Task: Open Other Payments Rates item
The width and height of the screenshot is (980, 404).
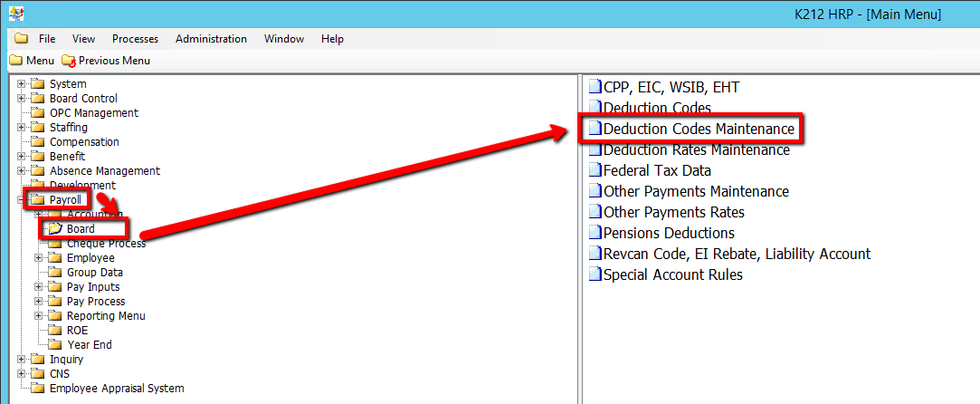Action: pyautogui.click(x=673, y=212)
